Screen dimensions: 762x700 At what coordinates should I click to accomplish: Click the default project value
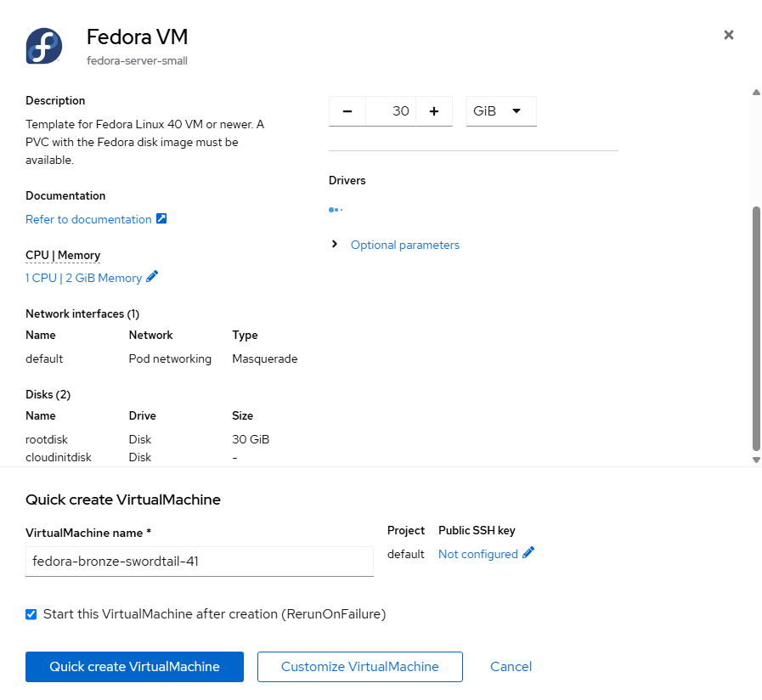pyautogui.click(x=406, y=554)
